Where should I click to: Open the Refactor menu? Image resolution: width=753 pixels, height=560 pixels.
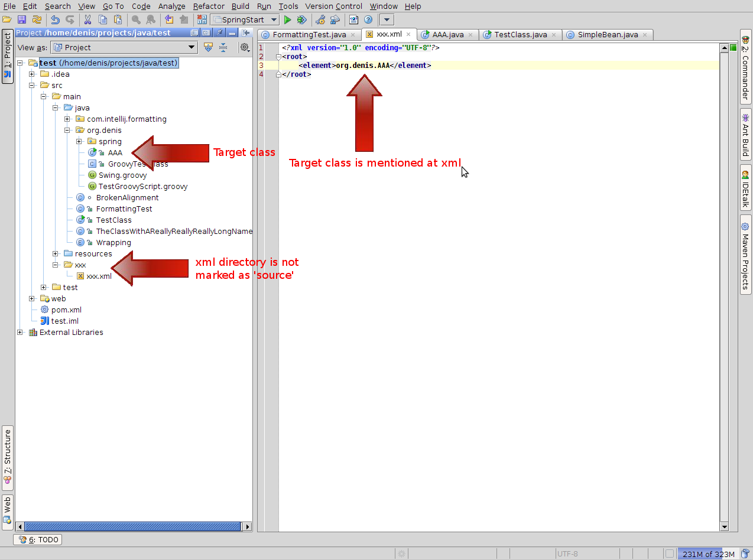click(209, 6)
